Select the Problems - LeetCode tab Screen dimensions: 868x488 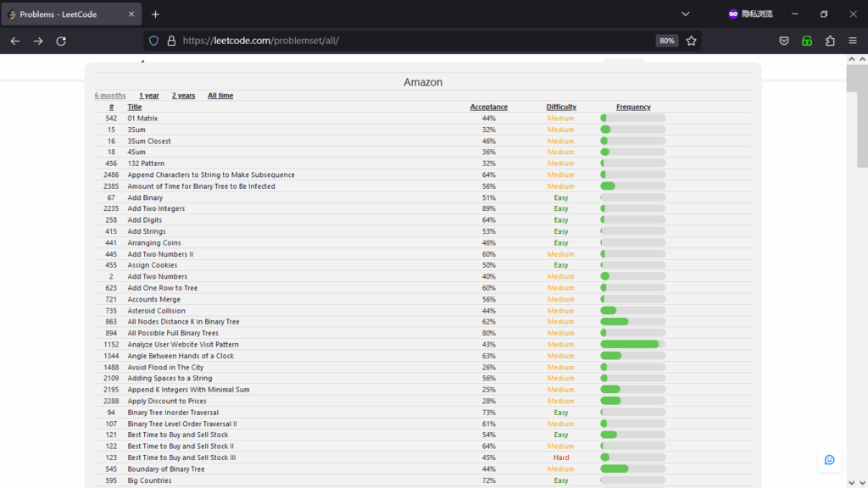click(x=71, y=14)
